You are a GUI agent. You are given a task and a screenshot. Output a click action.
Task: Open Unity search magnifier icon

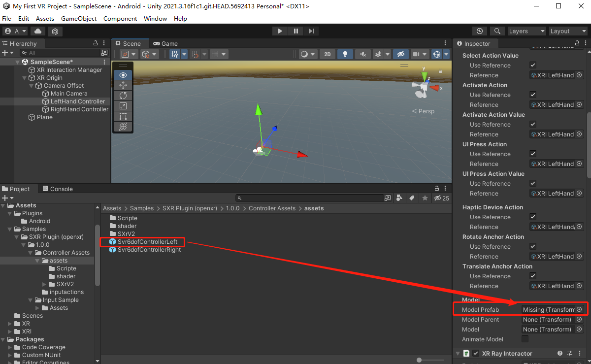(497, 31)
